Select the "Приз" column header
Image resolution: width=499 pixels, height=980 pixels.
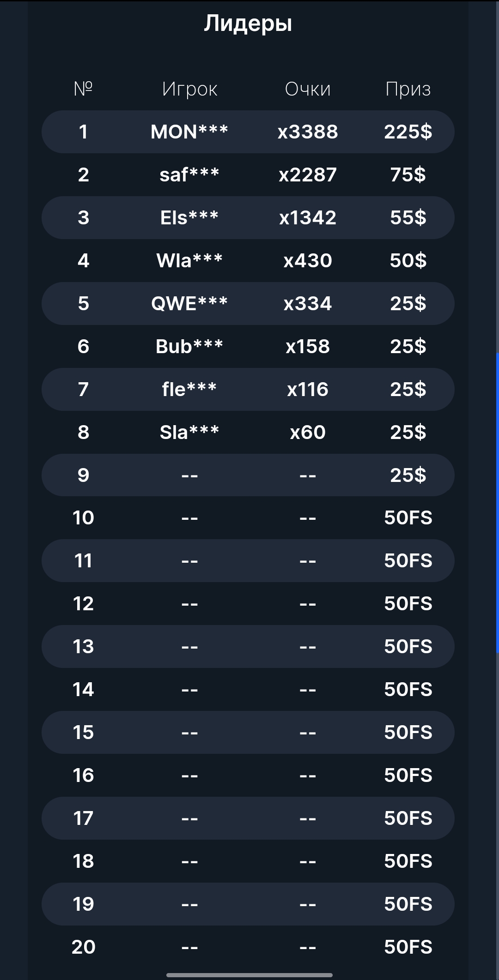click(408, 89)
